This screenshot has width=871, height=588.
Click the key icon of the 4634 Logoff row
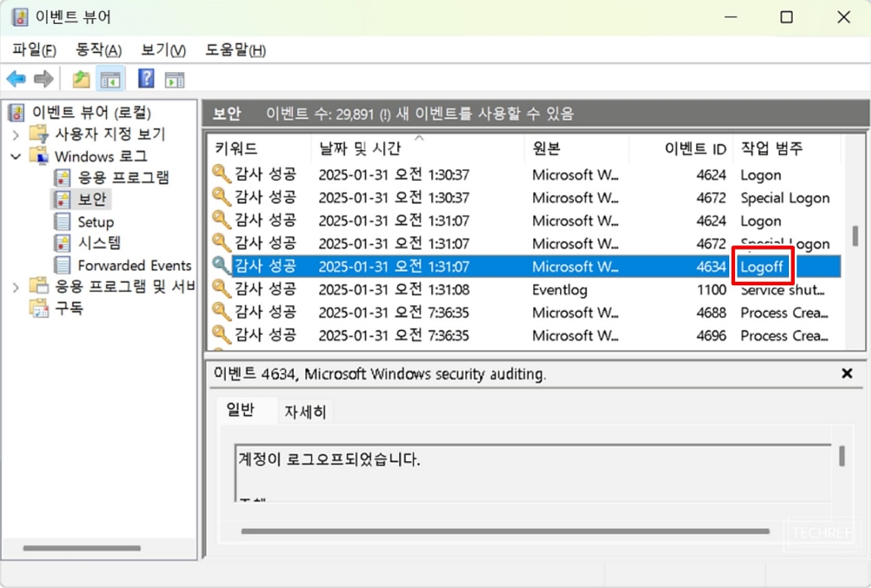coord(221,266)
